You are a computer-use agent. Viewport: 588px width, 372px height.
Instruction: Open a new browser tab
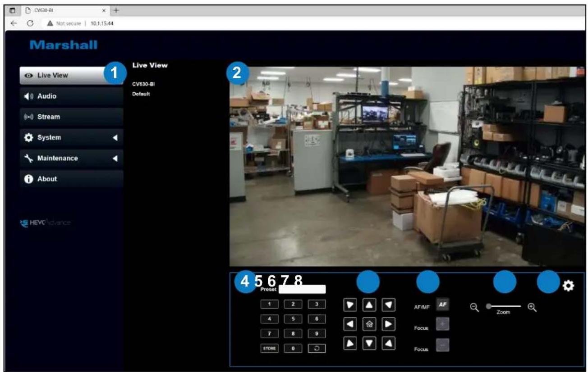pos(116,9)
